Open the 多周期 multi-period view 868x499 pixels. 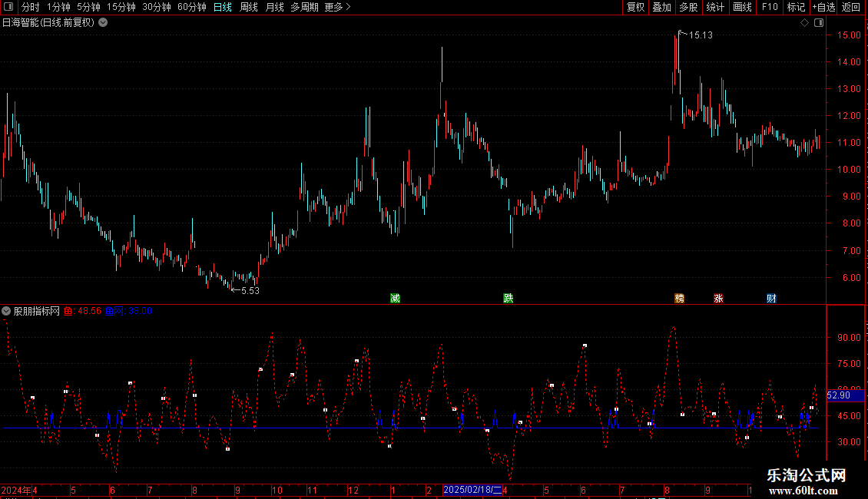pos(304,7)
